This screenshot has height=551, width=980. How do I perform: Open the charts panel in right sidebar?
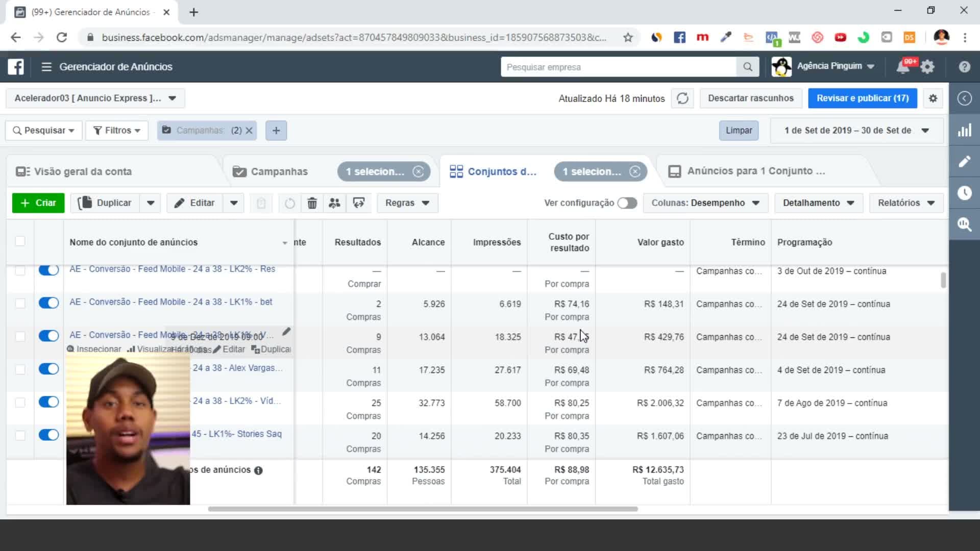click(x=964, y=131)
